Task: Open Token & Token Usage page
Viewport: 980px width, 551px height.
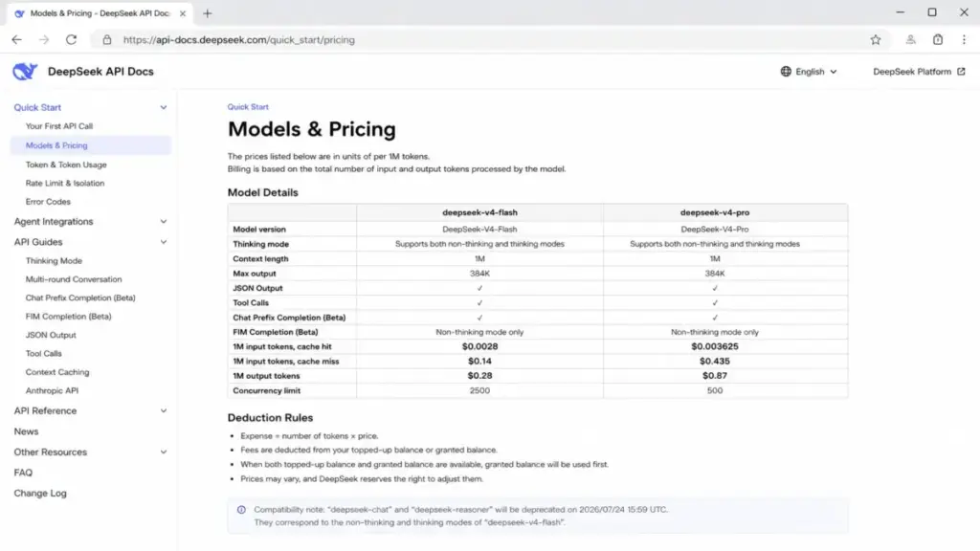Action: click(x=66, y=165)
